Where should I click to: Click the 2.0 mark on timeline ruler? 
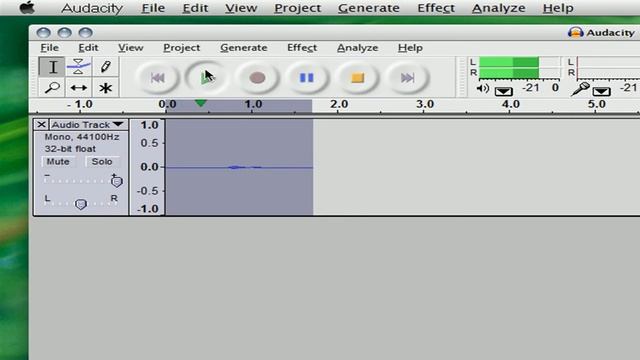pyautogui.click(x=339, y=104)
